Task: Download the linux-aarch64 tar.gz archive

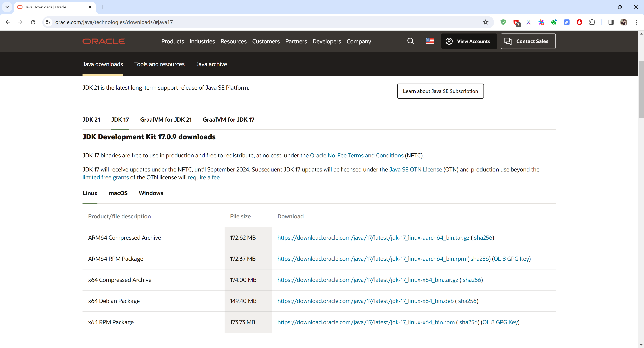Action: (x=373, y=238)
